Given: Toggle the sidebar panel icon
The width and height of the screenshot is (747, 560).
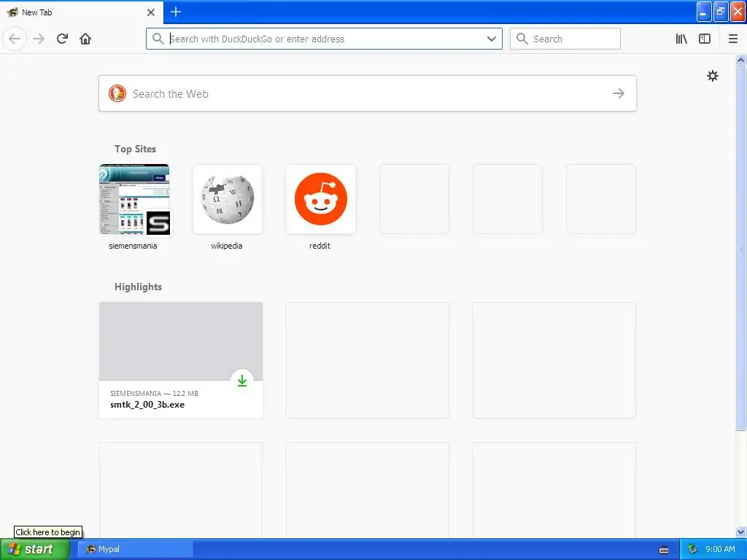Looking at the screenshot, I should 705,39.
